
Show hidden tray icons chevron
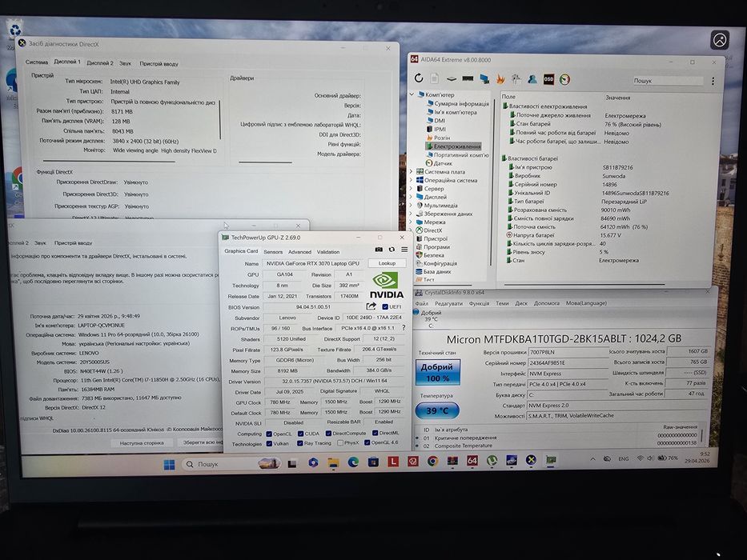tap(592, 459)
